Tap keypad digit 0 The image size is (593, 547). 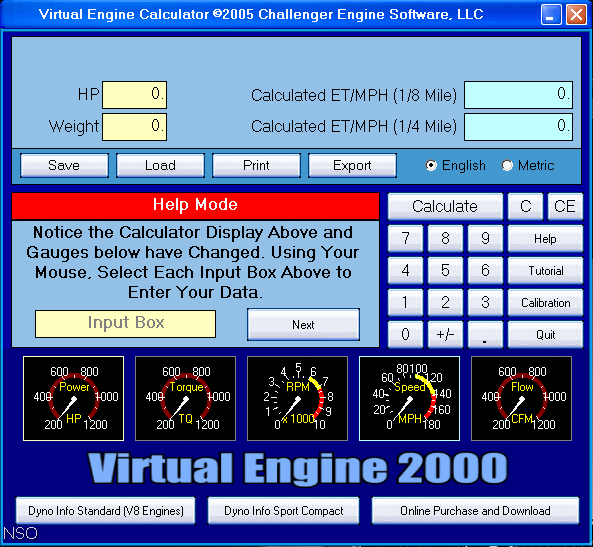point(405,334)
